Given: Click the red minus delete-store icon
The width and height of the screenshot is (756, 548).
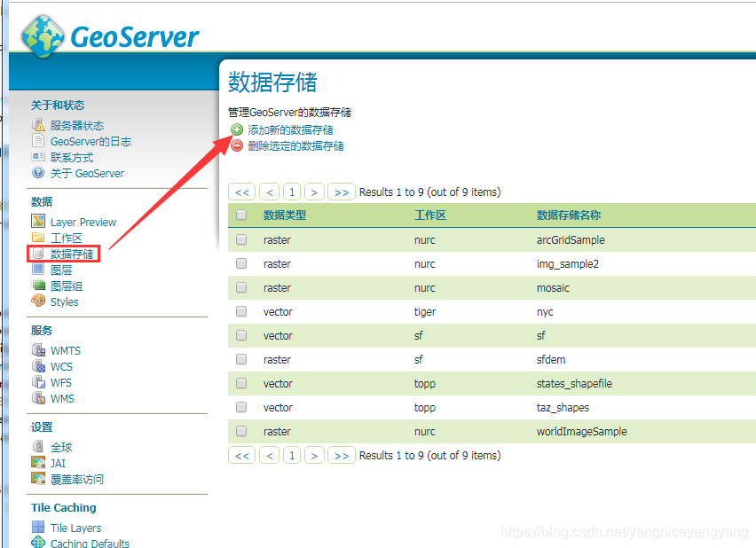Looking at the screenshot, I should pyautogui.click(x=237, y=145).
